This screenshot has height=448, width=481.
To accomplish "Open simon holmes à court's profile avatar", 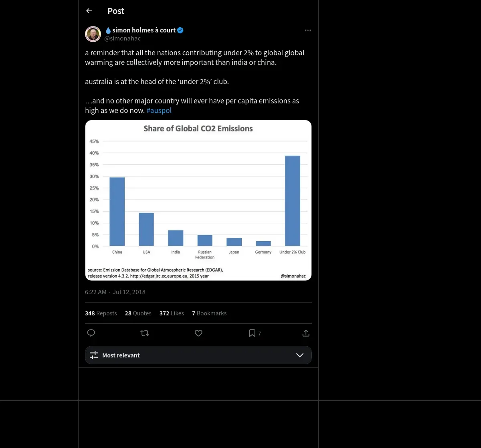I will coord(93,34).
